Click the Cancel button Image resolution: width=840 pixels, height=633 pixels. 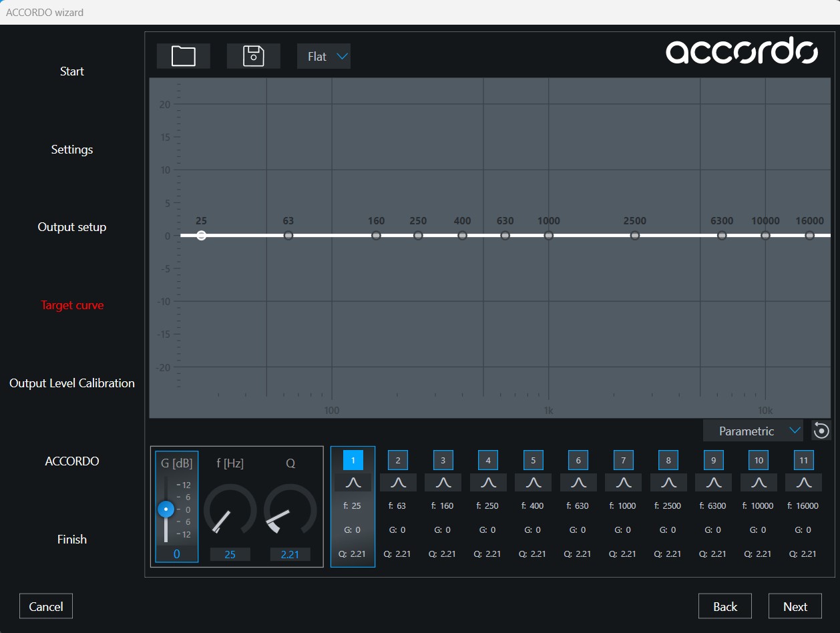pos(46,606)
